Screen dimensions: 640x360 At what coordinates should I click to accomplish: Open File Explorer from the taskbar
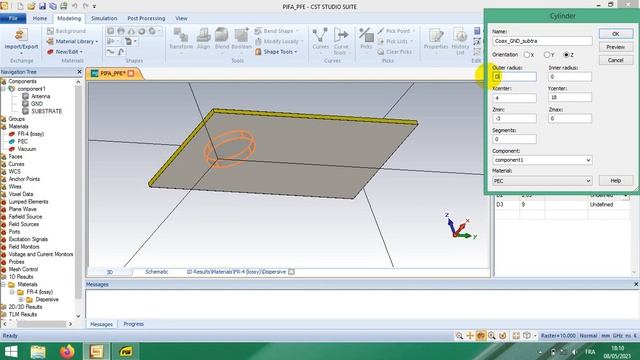38,351
